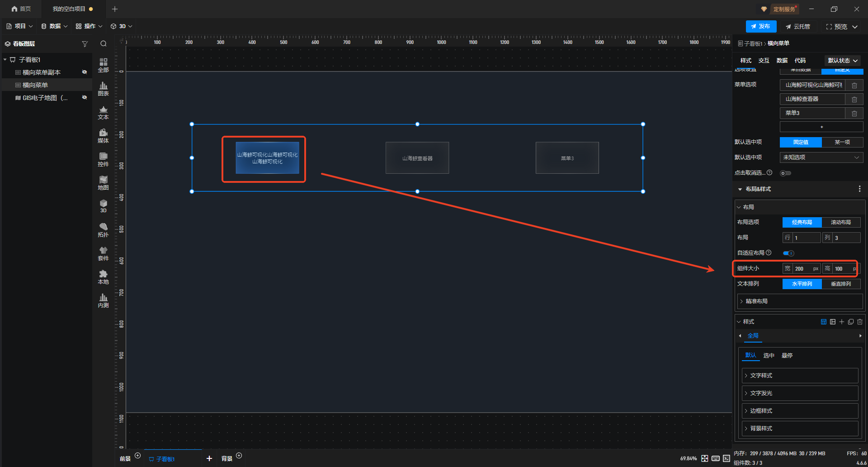Click the layer filter funnel icon
The width and height of the screenshot is (868, 467).
point(85,44)
